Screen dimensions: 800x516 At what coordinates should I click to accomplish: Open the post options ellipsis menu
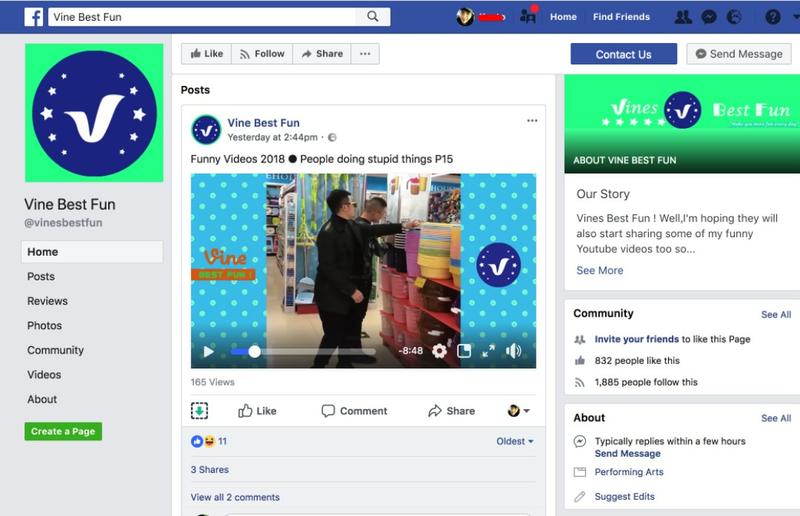coord(532,121)
